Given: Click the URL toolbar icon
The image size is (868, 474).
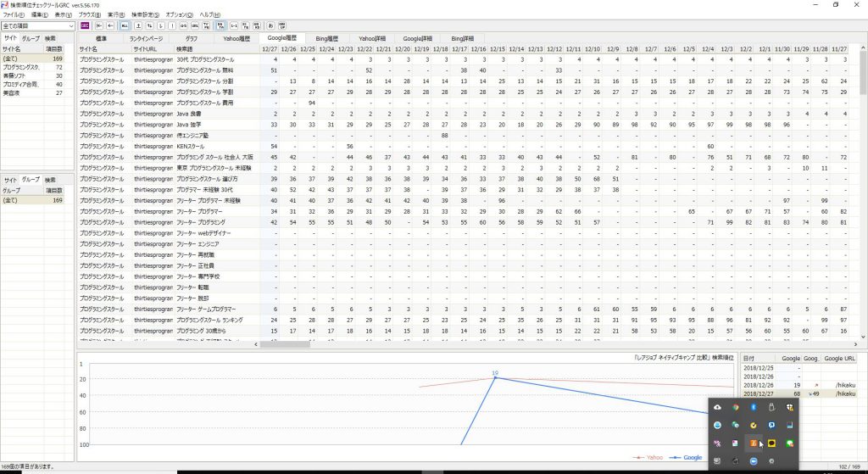Looking at the screenshot, I should [195, 25].
